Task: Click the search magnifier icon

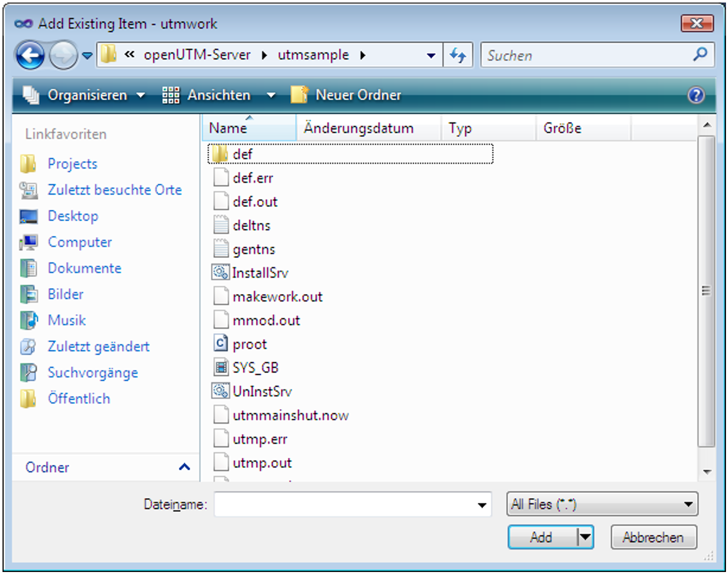Action: (700, 54)
